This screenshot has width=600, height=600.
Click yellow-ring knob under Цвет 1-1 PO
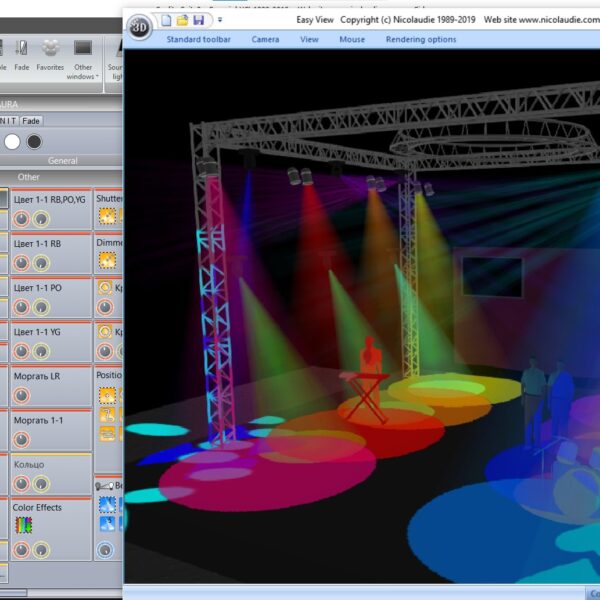click(x=41, y=307)
